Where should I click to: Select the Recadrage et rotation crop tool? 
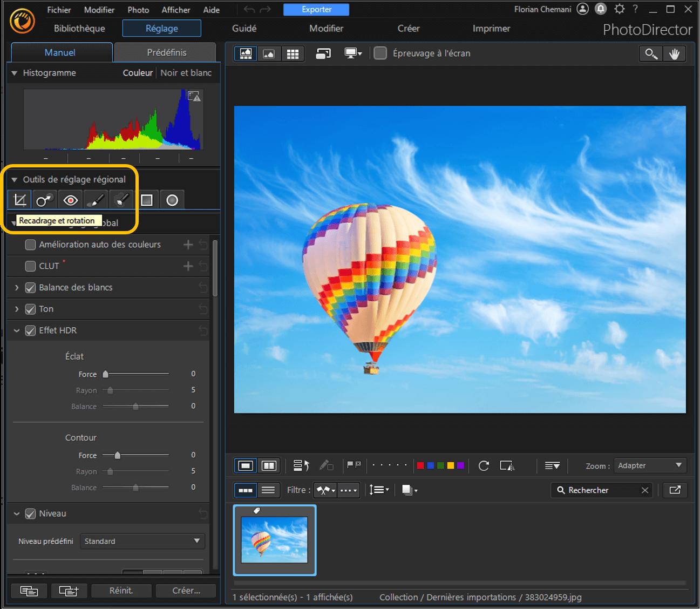point(20,200)
